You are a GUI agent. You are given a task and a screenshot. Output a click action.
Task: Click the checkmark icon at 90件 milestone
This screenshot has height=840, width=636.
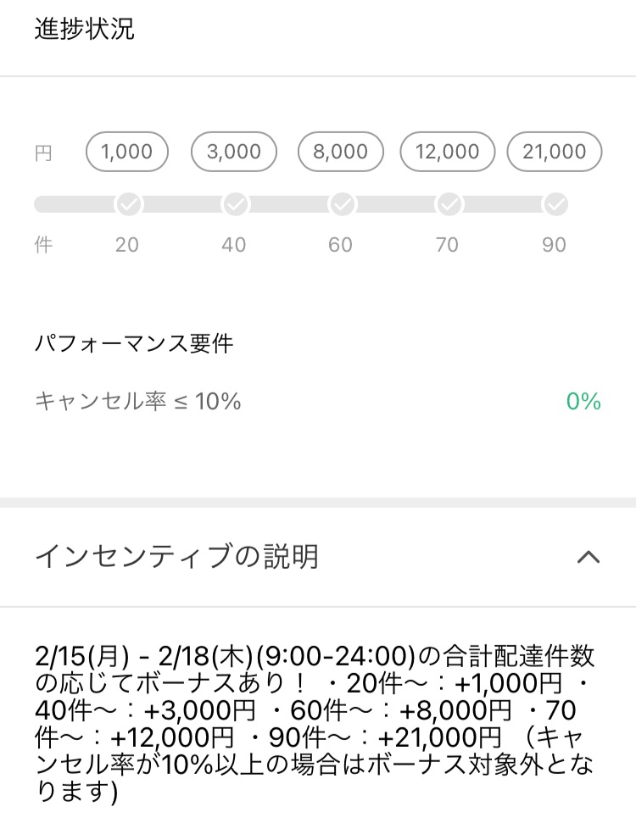coord(555,204)
